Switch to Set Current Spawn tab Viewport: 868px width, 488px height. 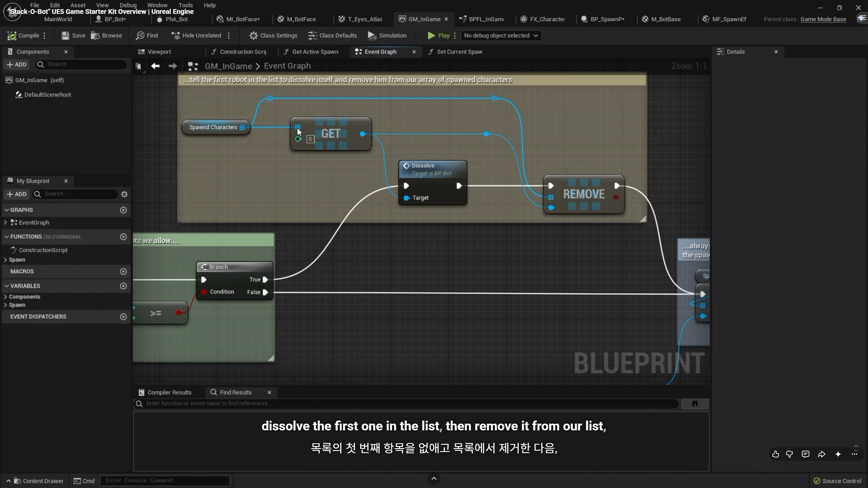pos(459,52)
